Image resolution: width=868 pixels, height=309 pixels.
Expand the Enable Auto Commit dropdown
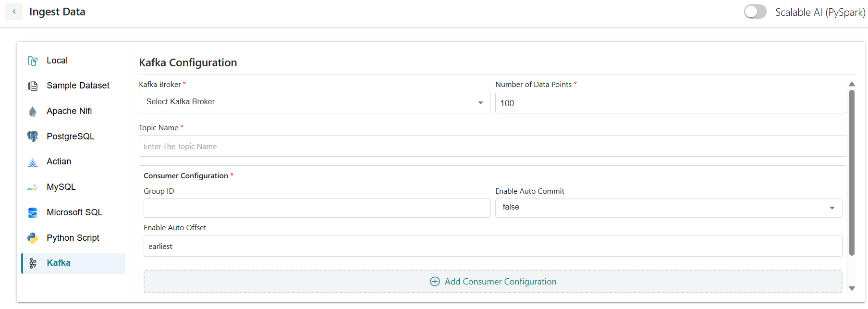pyautogui.click(x=669, y=208)
